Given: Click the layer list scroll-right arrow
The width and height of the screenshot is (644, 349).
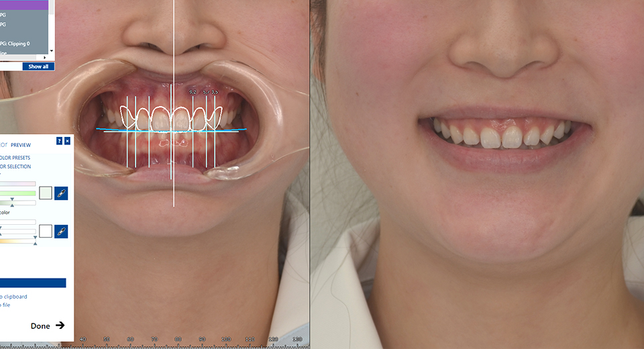Looking at the screenshot, I should [45, 58].
